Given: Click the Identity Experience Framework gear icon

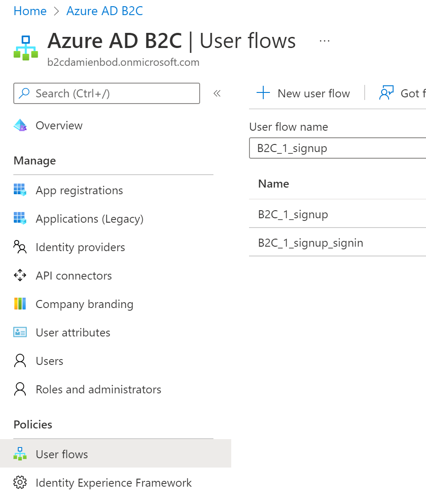Looking at the screenshot, I should tap(20, 483).
